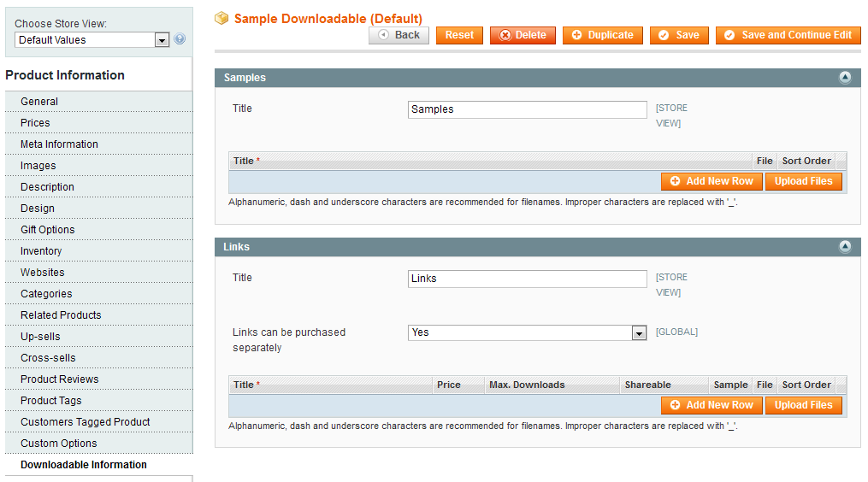Viewport: 868px width, 482px height.
Task: Open the Choose Store View dropdown
Action: coord(92,40)
